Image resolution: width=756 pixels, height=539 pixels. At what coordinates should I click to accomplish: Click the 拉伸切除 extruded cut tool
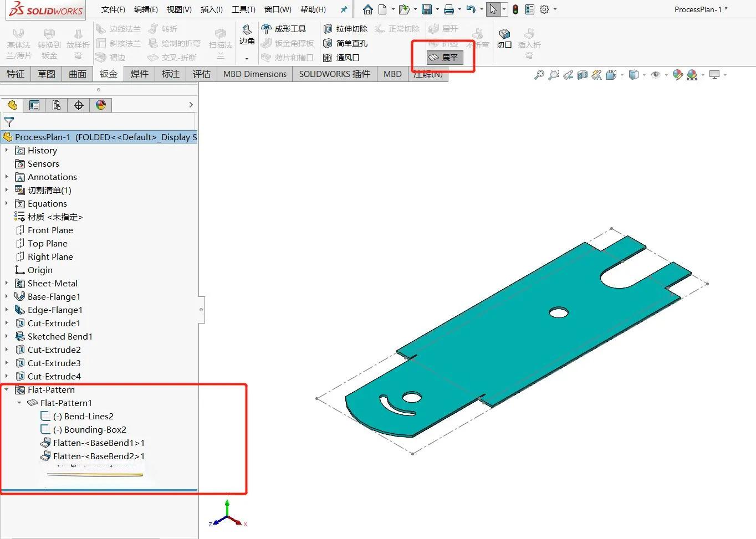pyautogui.click(x=345, y=29)
